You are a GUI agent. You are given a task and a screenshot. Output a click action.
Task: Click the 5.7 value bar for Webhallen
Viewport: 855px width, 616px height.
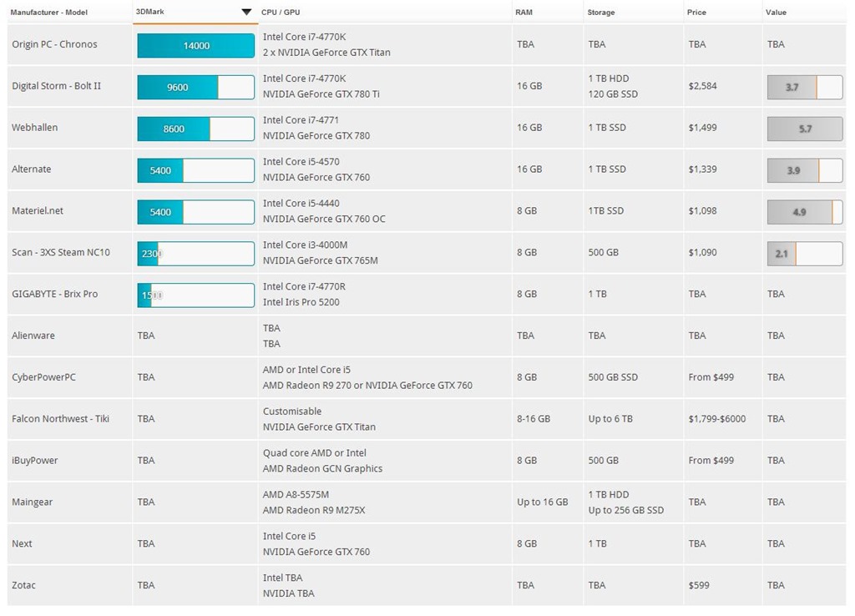pos(805,129)
